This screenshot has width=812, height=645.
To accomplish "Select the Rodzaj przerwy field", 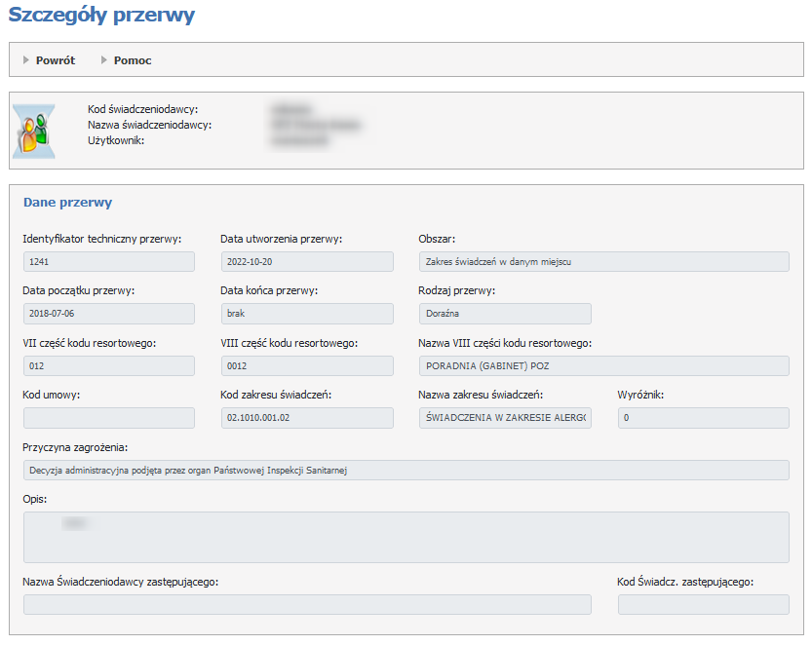I will coord(504,314).
